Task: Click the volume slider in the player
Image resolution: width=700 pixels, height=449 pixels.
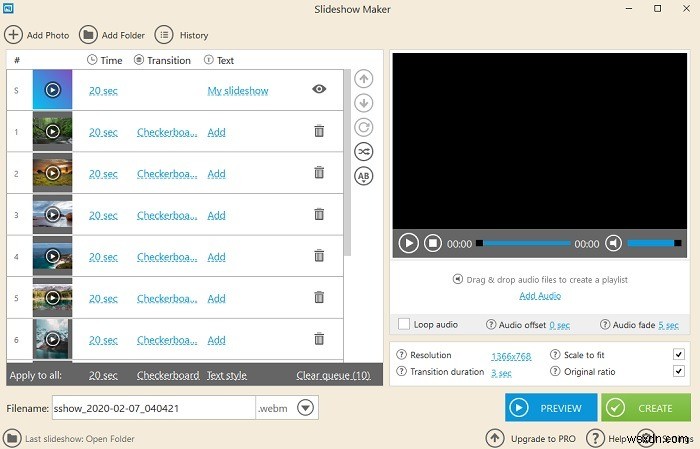Action: (654, 243)
